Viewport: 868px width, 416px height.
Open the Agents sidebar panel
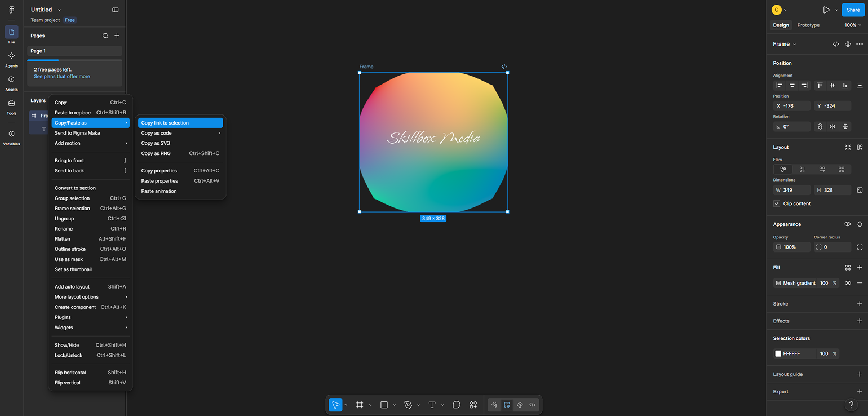[11, 59]
